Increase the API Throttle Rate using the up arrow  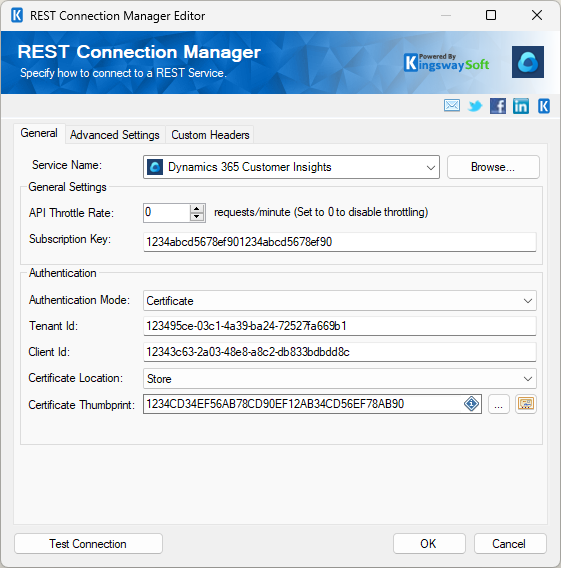coord(197,209)
